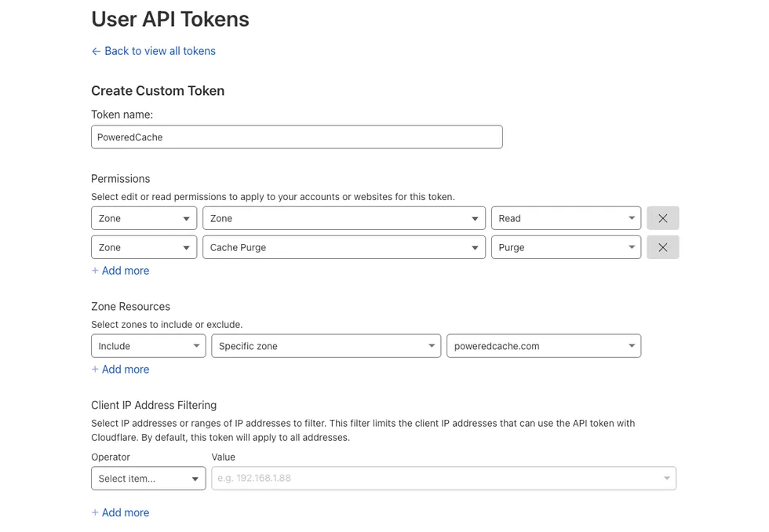Remove the Zone Read permission row
This screenshot has height=532, width=769.
[x=662, y=218]
